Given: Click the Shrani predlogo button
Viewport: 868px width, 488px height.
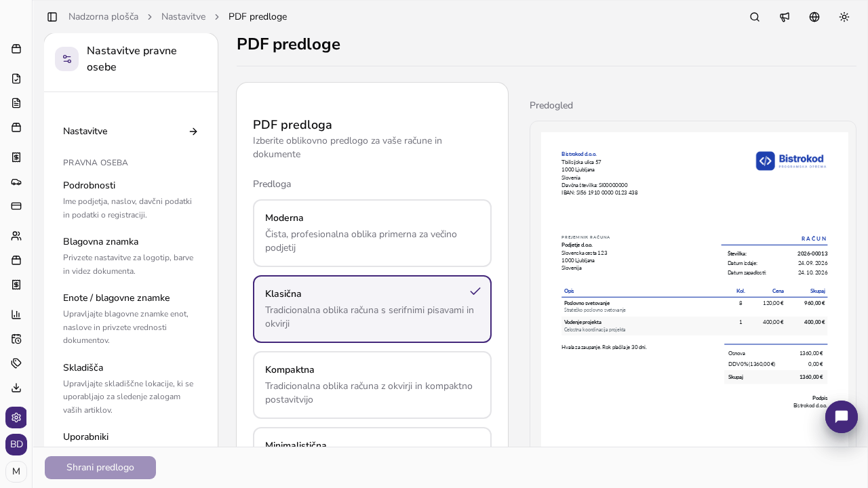Looking at the screenshot, I should tap(100, 468).
